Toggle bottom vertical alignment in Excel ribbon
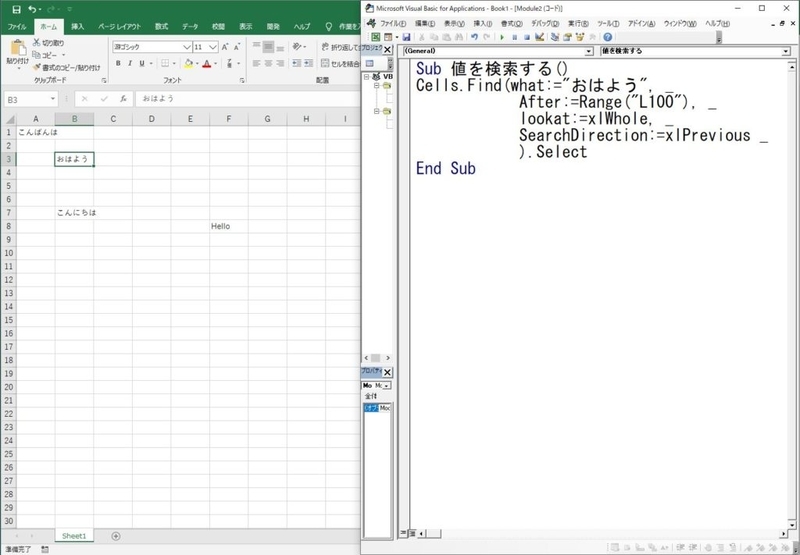Image resolution: width=800 pixels, height=555 pixels. click(x=280, y=47)
